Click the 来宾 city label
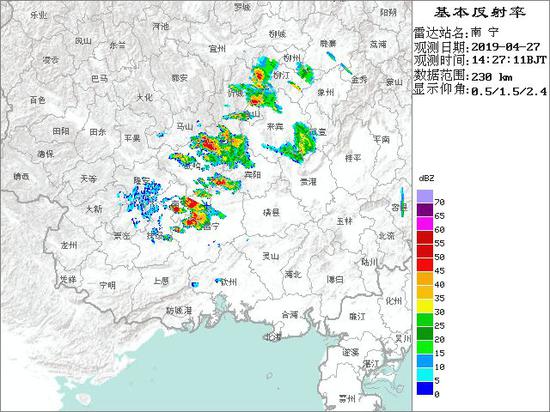This screenshot has height=412, width=550. point(275,127)
